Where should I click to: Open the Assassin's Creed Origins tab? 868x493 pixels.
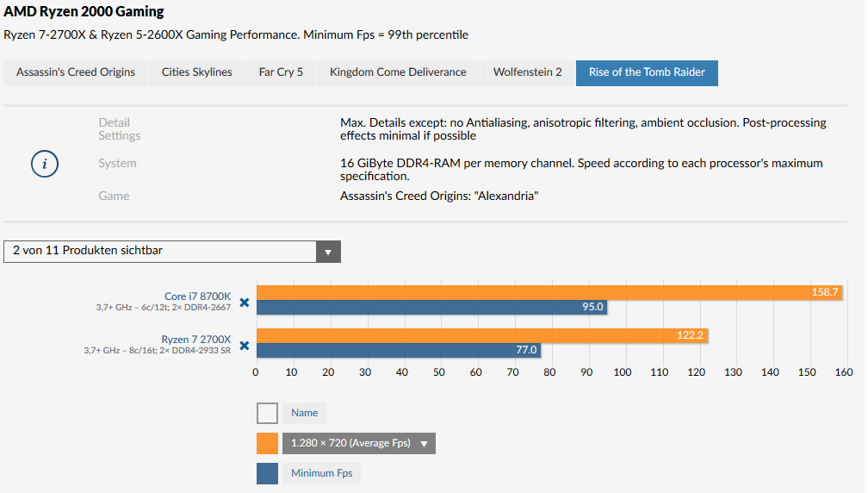76,72
